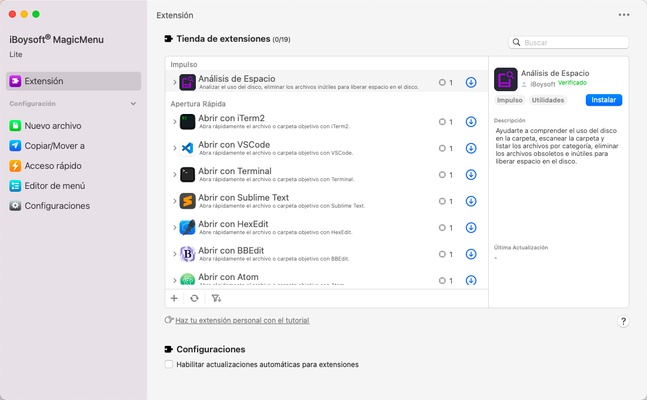Image resolution: width=647 pixels, height=400 pixels.
Task: Select Copiar/Mover a in sidebar
Action: (x=54, y=146)
